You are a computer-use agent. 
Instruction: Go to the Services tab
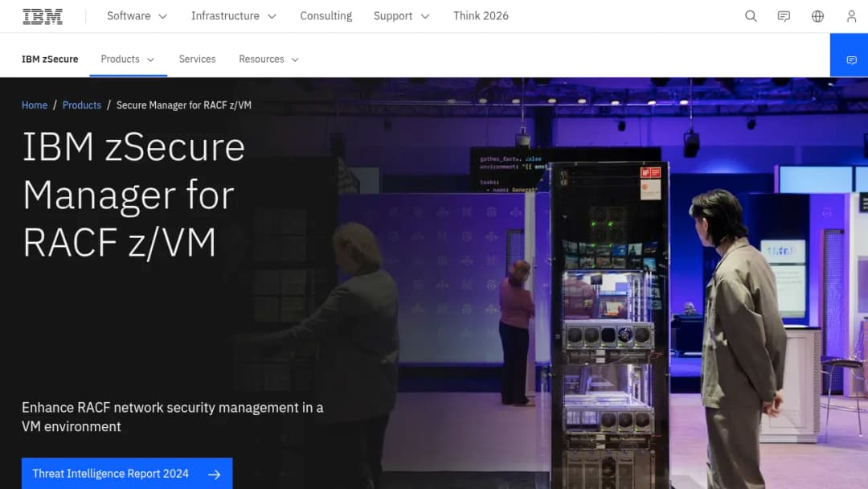(197, 60)
